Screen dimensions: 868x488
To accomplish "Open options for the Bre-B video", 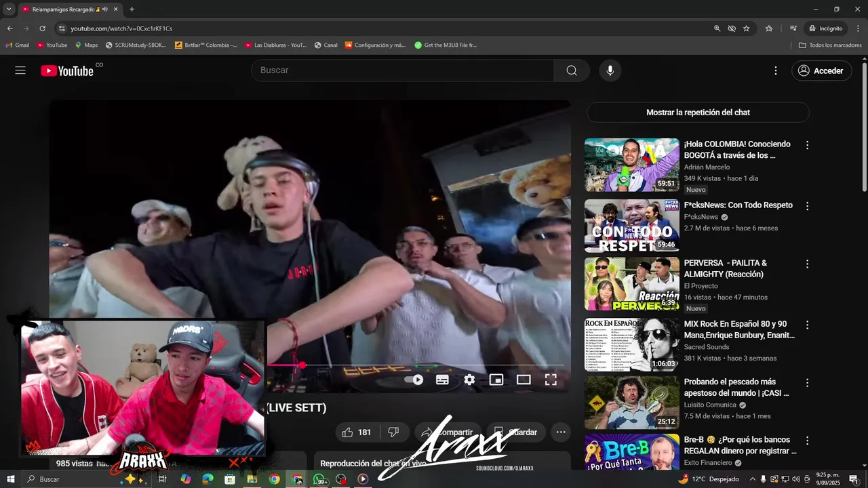I will (807, 441).
